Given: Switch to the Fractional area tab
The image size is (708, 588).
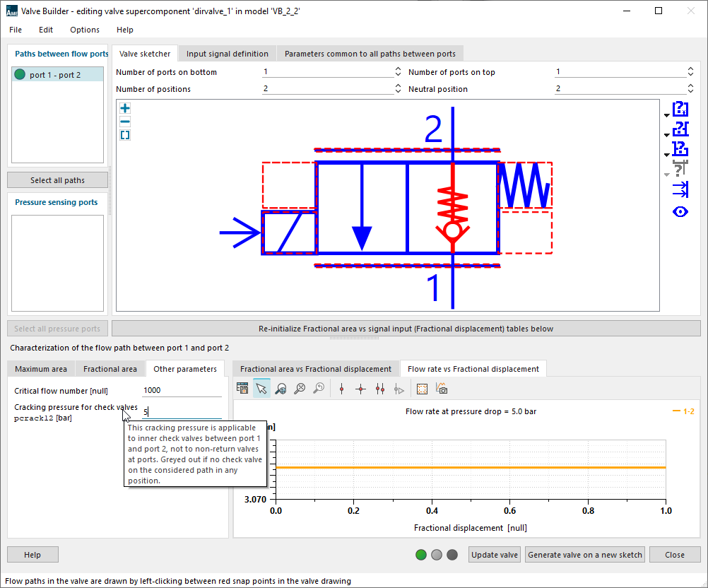Looking at the screenshot, I should coord(110,369).
